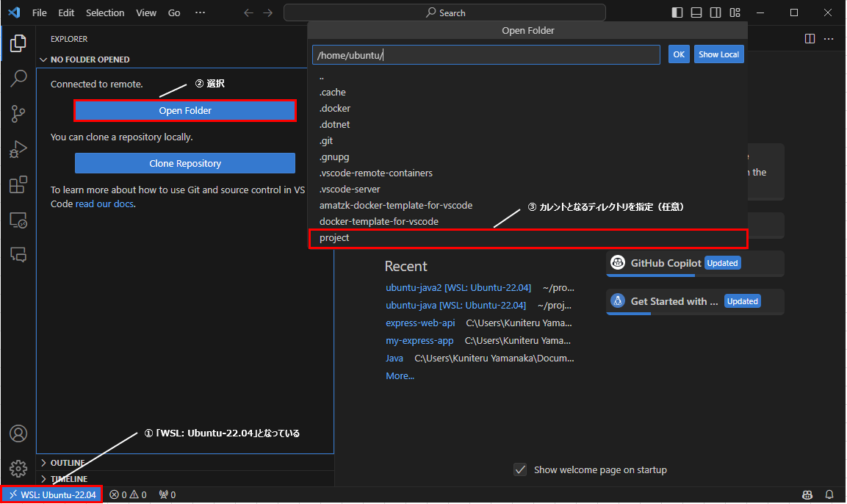Open the Manage gear icon
This screenshot has height=504, width=847.
18,469
